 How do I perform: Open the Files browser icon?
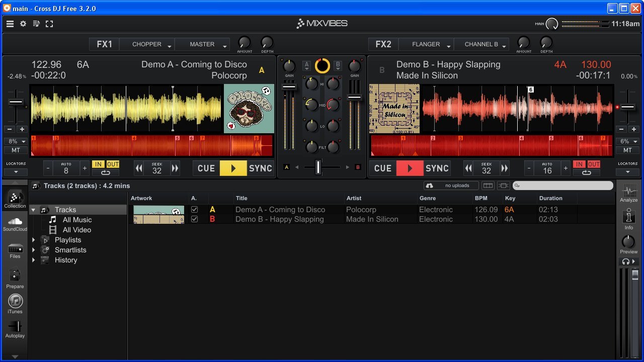[x=15, y=251]
